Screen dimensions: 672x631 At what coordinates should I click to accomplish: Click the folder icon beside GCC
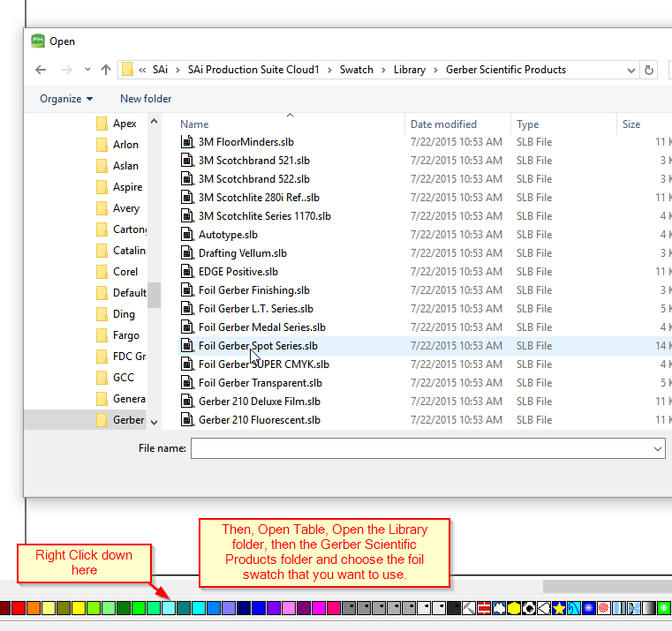click(102, 378)
